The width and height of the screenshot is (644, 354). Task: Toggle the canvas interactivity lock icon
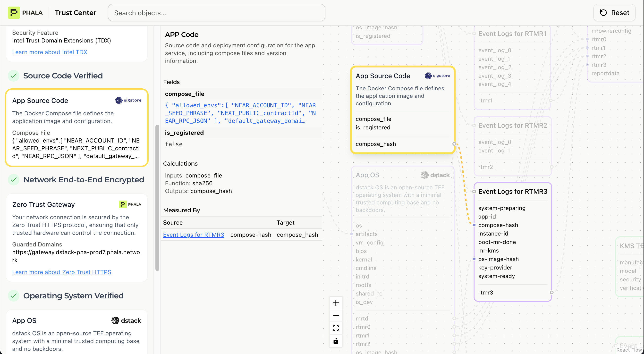click(336, 341)
